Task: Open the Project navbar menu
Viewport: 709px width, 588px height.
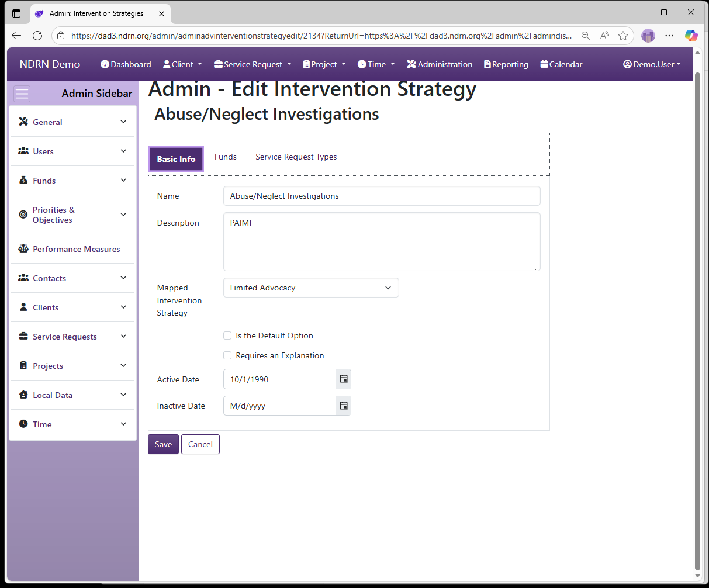Action: pyautogui.click(x=324, y=64)
